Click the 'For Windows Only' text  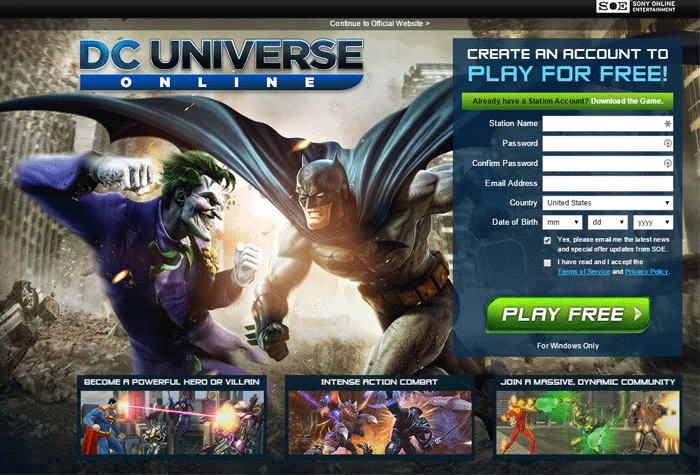point(567,346)
